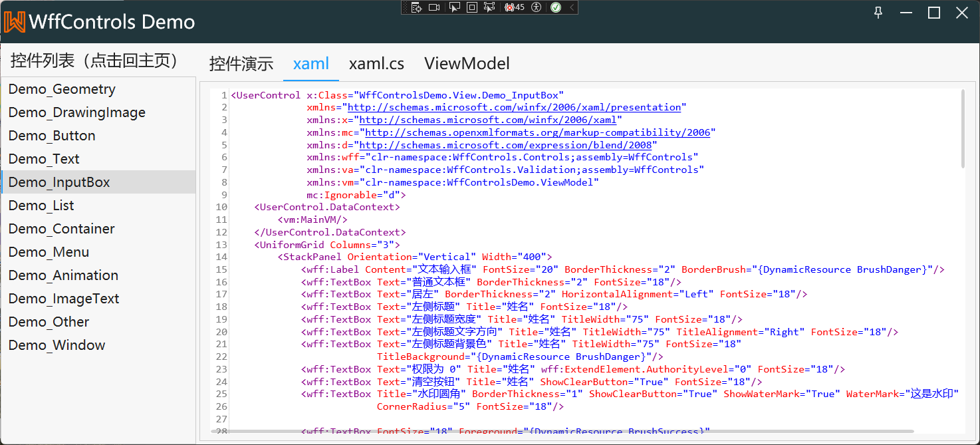Viewport: 980px width, 445px height.
Task: Select the Demo_Text list entry
Action: [98, 159]
